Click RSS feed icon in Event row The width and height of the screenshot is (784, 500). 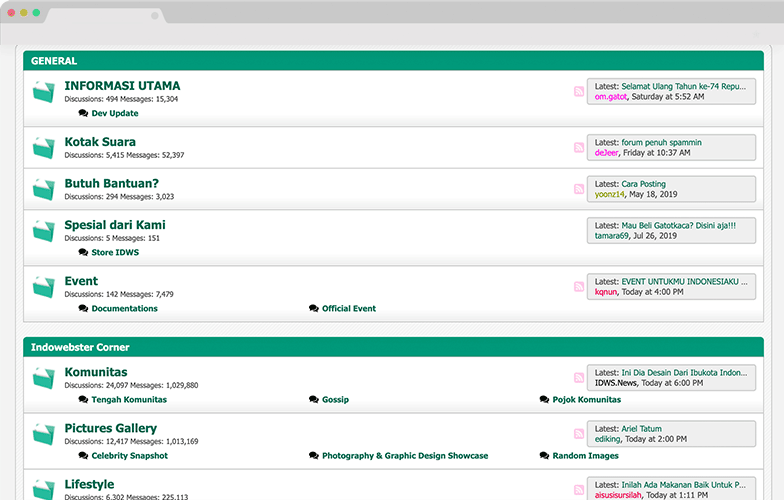click(579, 287)
